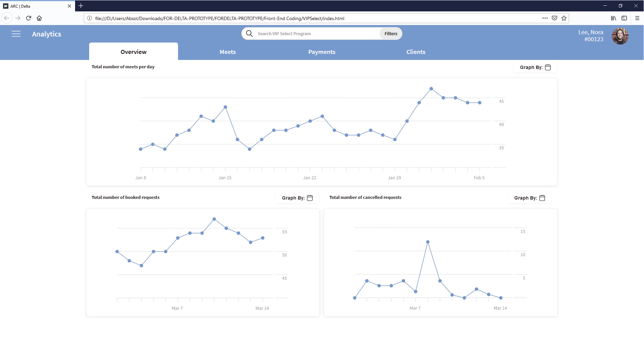
Task: Switch to the Clients tab
Action: click(416, 52)
